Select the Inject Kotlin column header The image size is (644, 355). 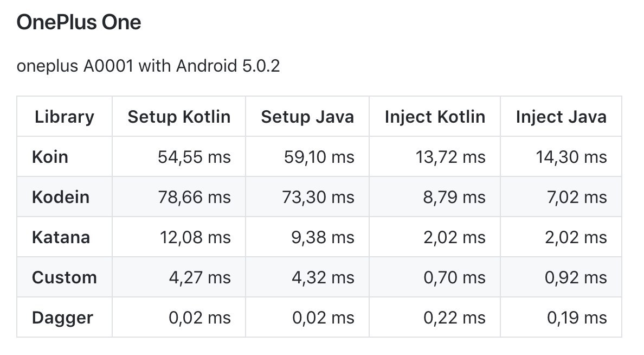(x=435, y=117)
